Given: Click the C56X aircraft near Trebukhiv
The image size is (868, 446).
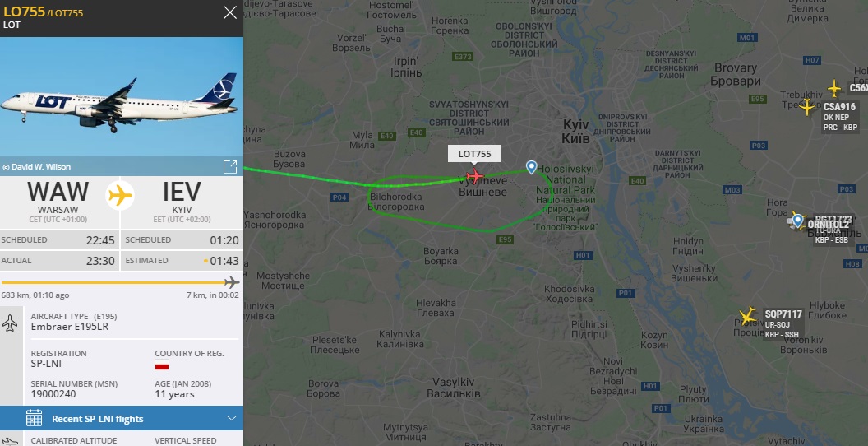Looking at the screenshot, I should tap(834, 88).
